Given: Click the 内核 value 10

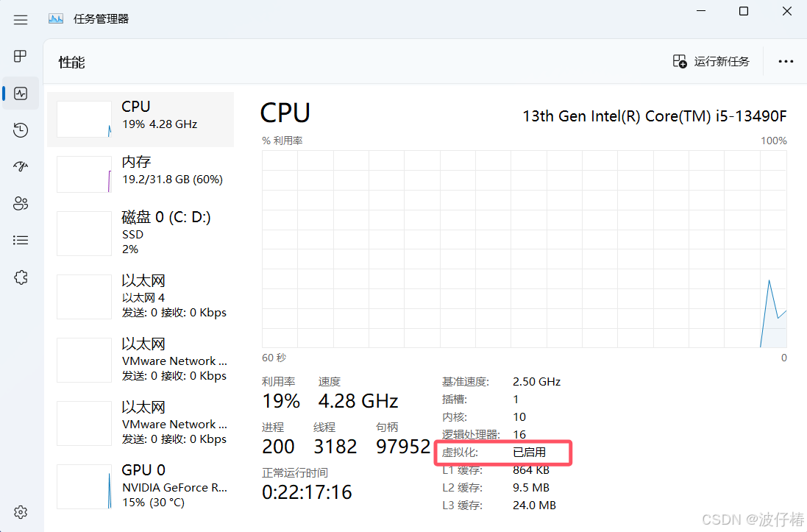Looking at the screenshot, I should point(519,416).
